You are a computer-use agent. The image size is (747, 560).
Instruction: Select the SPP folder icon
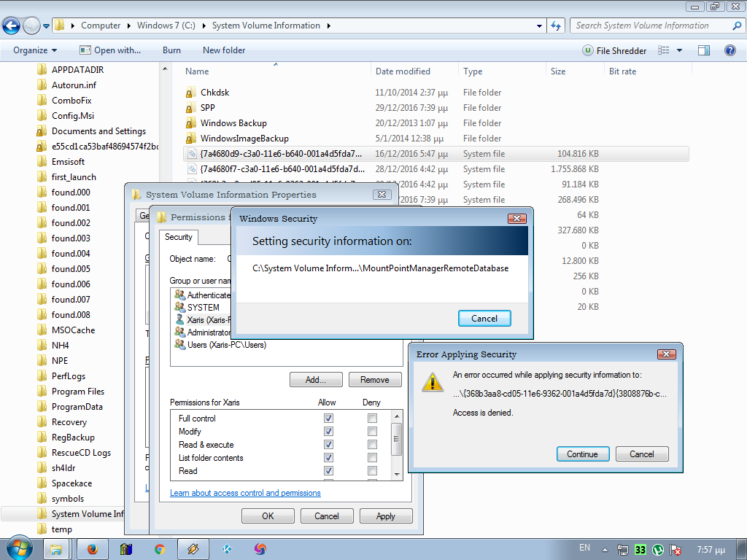[191, 108]
